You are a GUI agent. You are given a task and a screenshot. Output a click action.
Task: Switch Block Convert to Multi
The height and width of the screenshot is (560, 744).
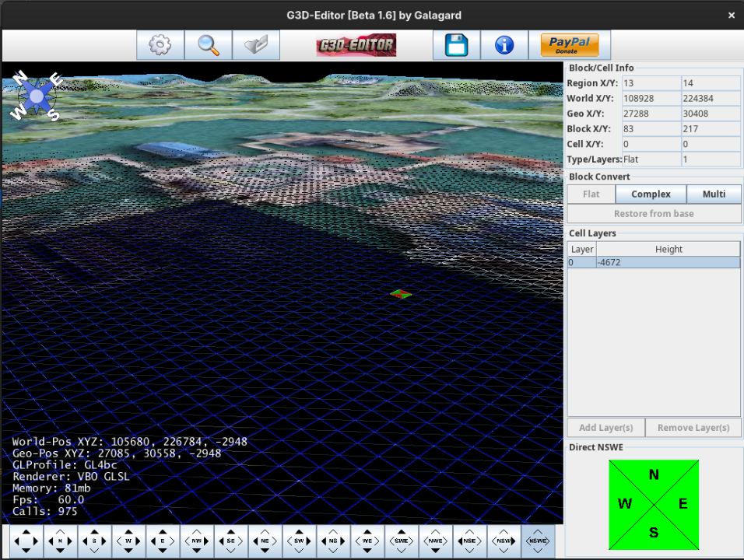click(x=714, y=194)
